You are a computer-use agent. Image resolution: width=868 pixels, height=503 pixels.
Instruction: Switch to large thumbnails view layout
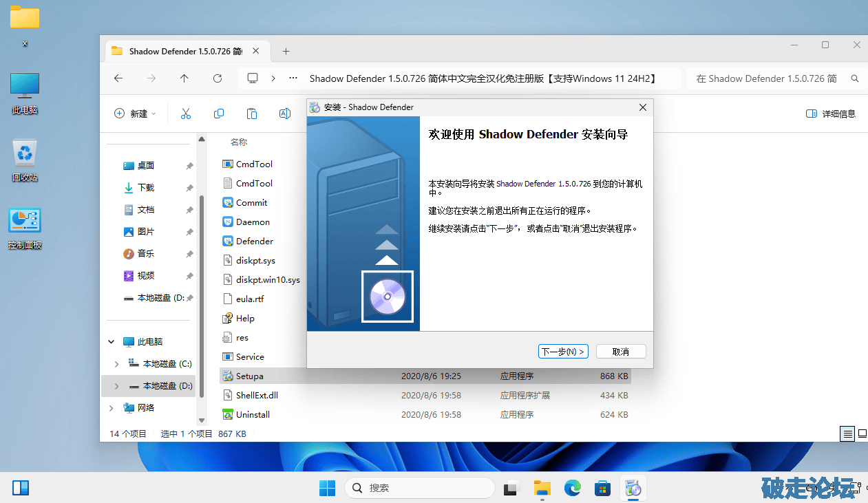pos(862,434)
